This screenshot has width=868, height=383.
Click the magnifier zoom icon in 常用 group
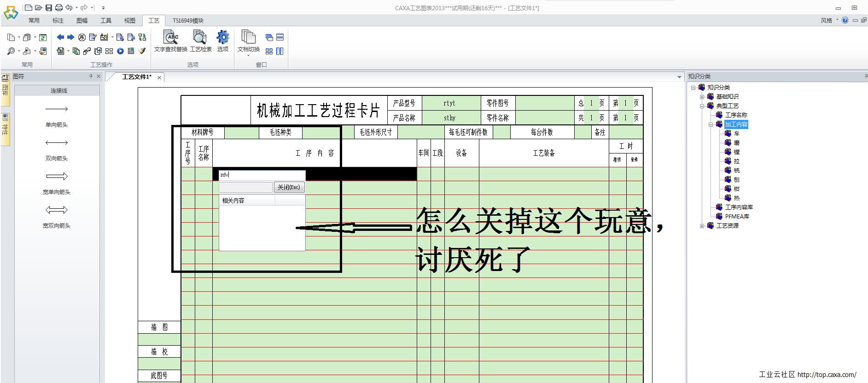coord(11,51)
